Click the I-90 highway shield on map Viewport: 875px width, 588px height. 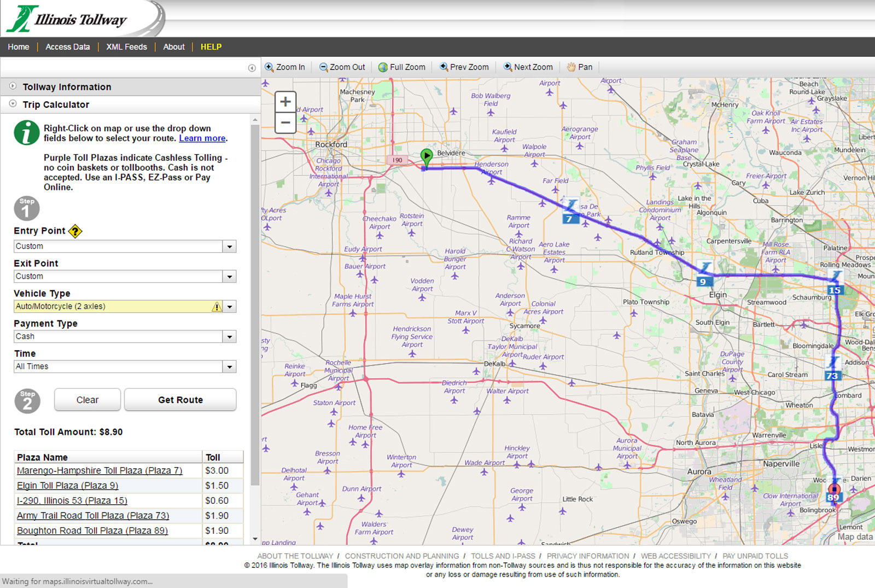[x=398, y=160]
